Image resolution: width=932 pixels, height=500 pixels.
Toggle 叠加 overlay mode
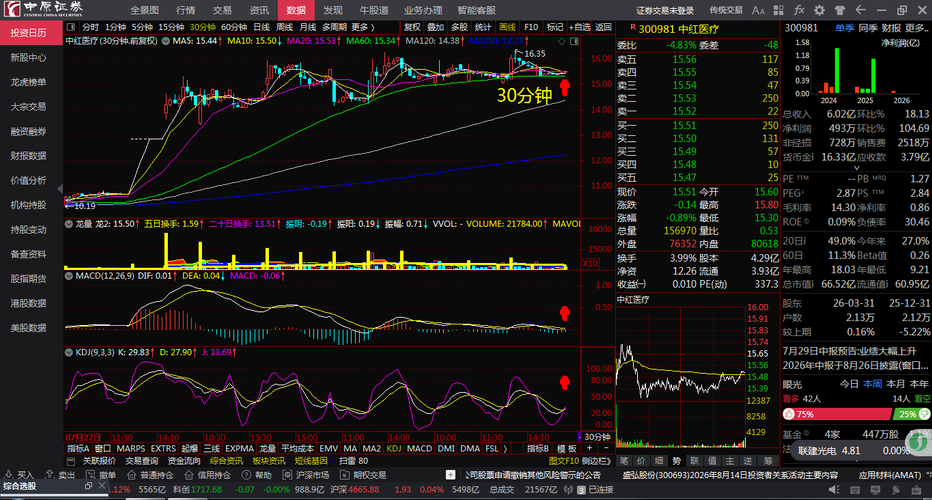click(436, 27)
